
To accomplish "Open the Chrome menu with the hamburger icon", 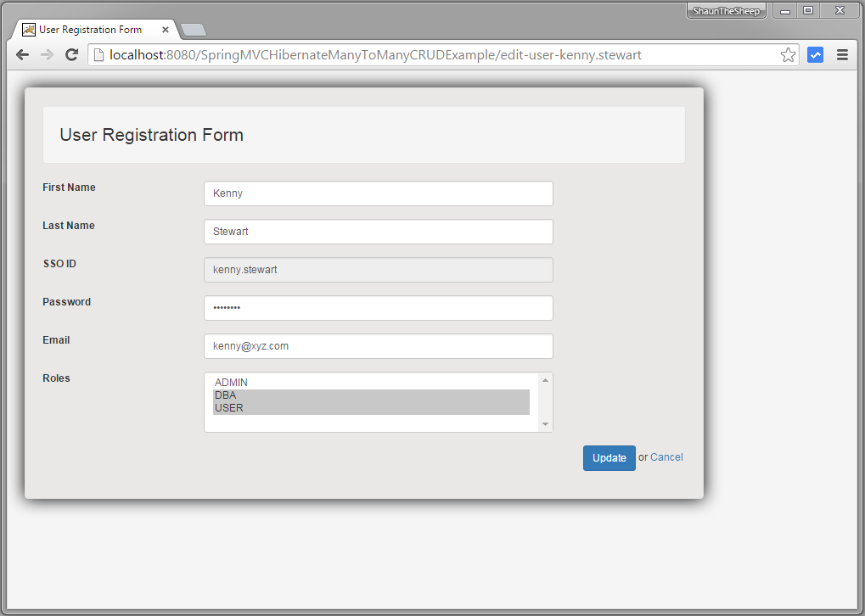I will click(x=843, y=54).
